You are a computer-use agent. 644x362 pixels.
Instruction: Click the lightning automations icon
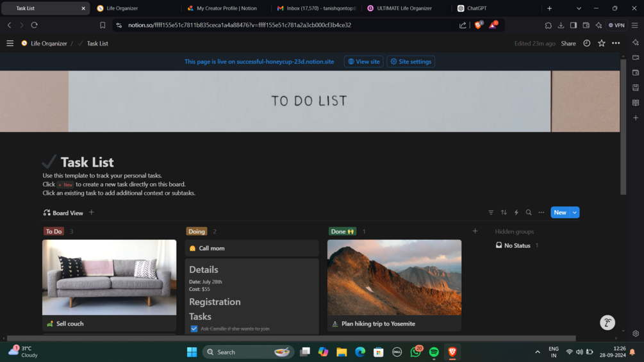(516, 213)
